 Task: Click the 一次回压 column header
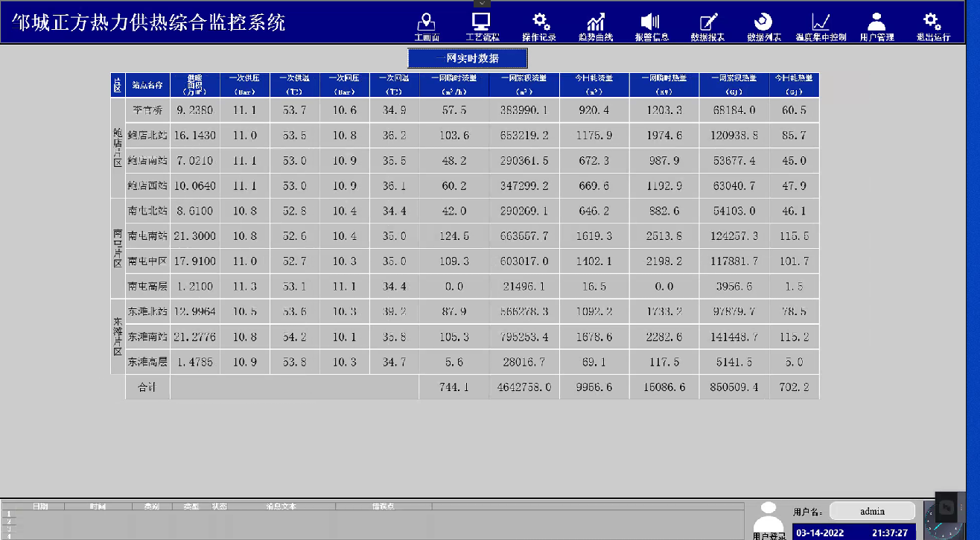pos(344,85)
